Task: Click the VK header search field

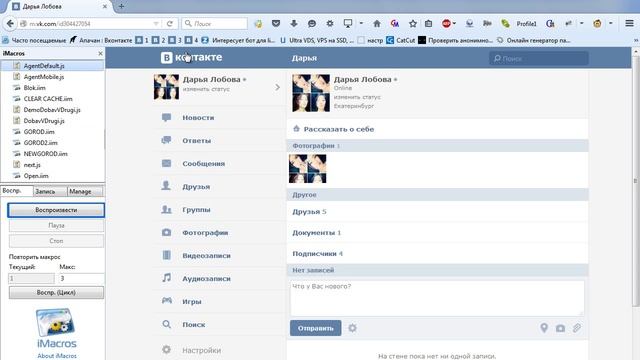Action: [539, 58]
